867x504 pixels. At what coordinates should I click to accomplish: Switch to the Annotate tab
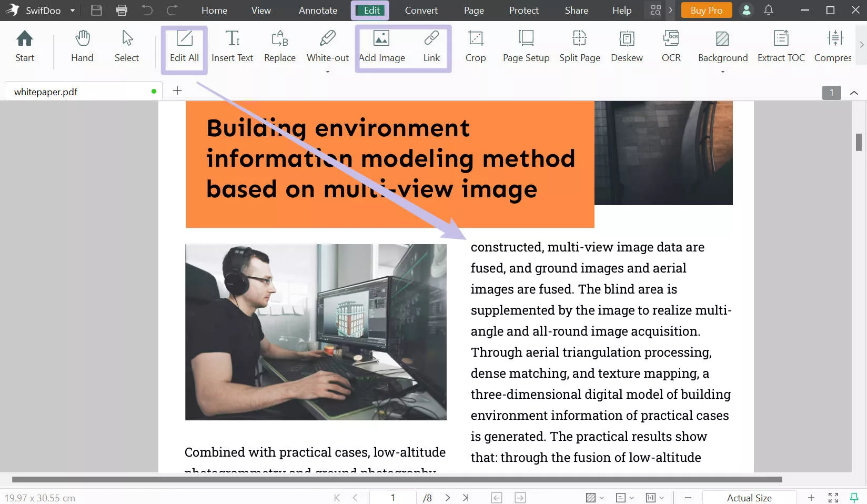pos(318,10)
